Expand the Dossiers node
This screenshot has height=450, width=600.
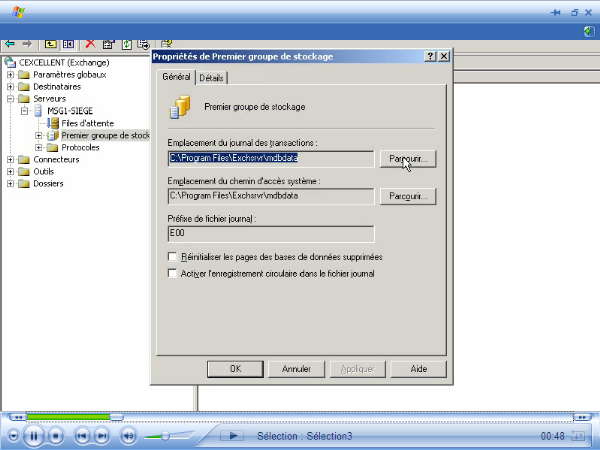point(10,184)
